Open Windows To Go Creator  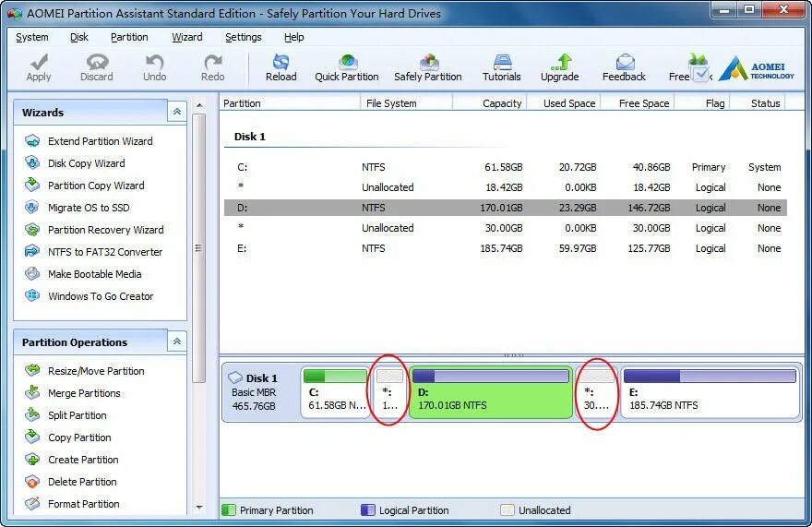(101, 296)
